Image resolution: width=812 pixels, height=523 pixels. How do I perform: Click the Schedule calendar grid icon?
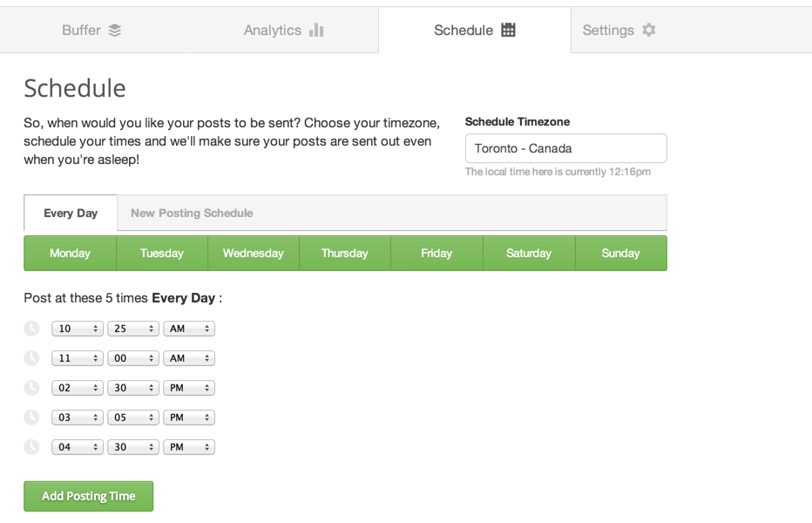coord(508,30)
